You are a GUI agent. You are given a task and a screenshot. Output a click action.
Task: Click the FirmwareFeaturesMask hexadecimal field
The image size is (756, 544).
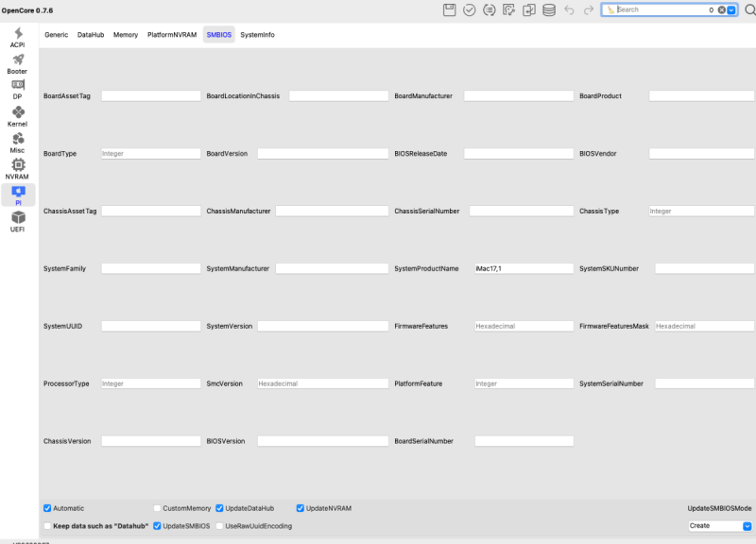point(704,326)
